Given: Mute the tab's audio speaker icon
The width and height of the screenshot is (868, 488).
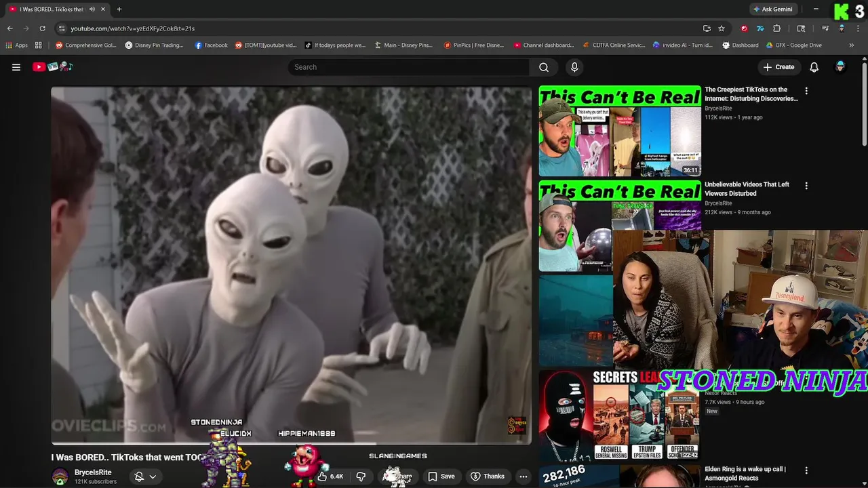Looking at the screenshot, I should click(92, 9).
